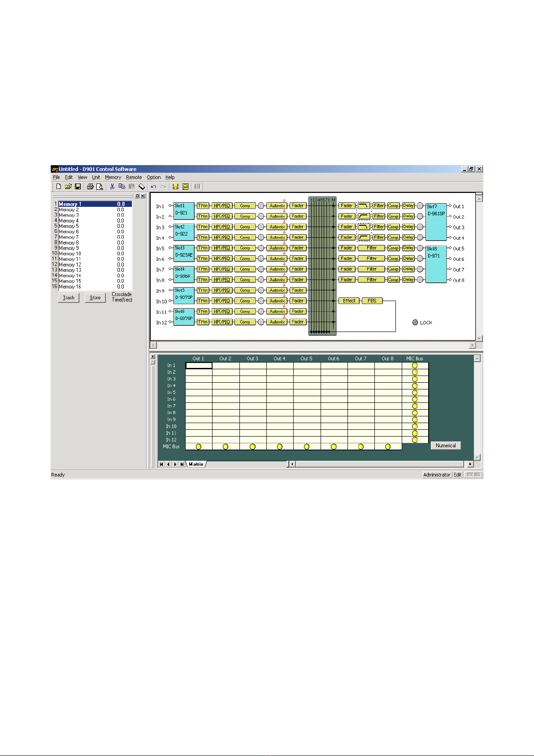Click matrix tab next-sheet navigation arrow
The height and width of the screenshot is (756, 534).
pos(175,464)
